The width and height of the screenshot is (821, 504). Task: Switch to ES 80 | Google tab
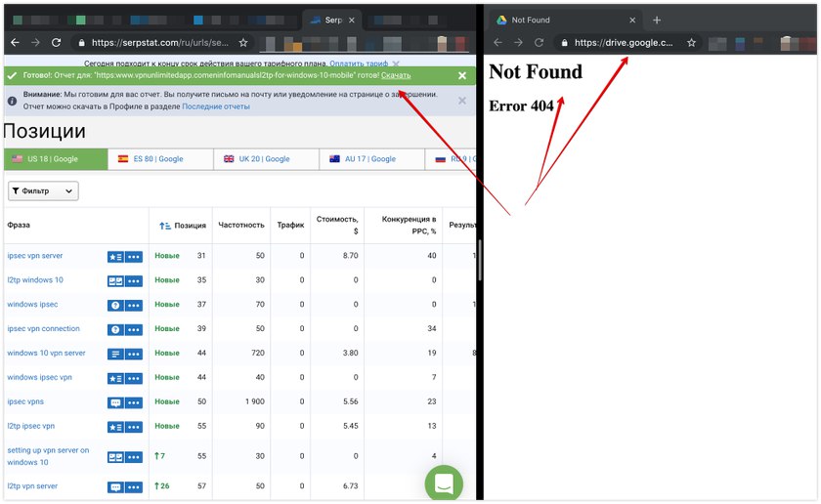[160, 159]
